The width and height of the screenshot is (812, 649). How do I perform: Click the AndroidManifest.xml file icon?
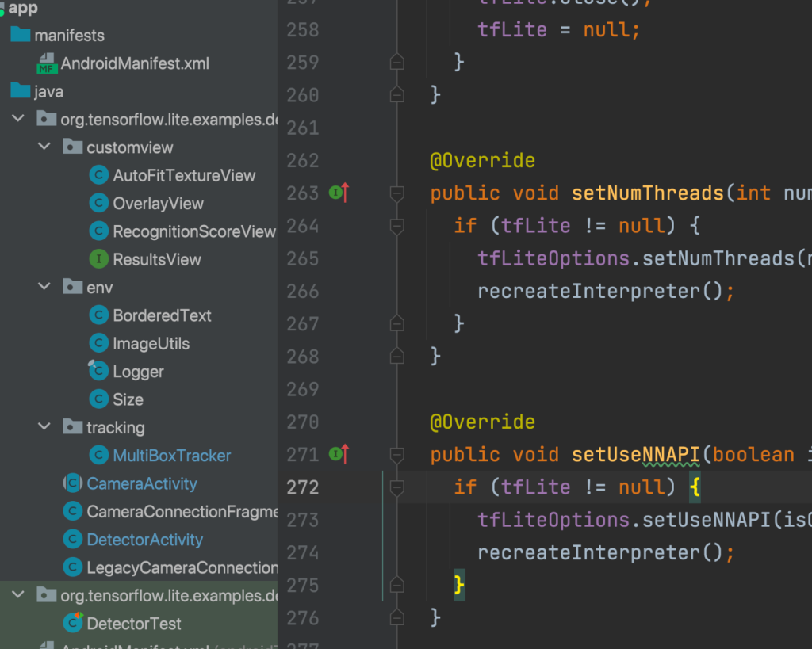[48, 63]
